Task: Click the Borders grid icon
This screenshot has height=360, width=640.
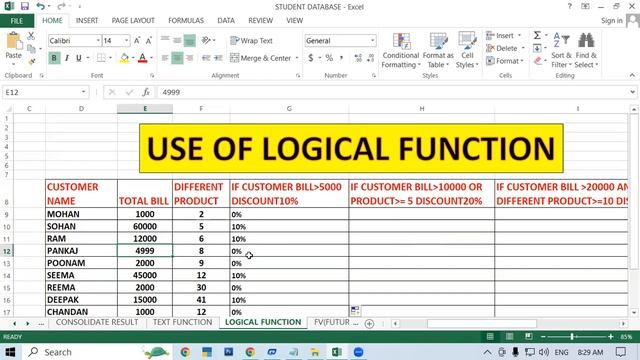Action: click(101, 58)
